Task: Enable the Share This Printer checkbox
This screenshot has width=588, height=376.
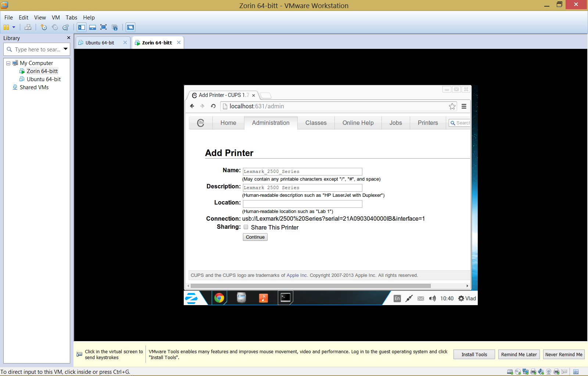Action: pos(246,227)
